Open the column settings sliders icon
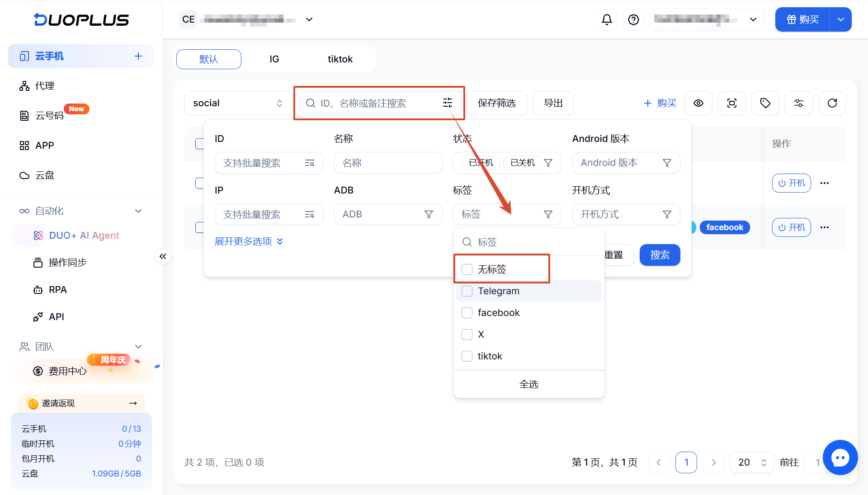The image size is (868, 495). pyautogui.click(x=799, y=103)
